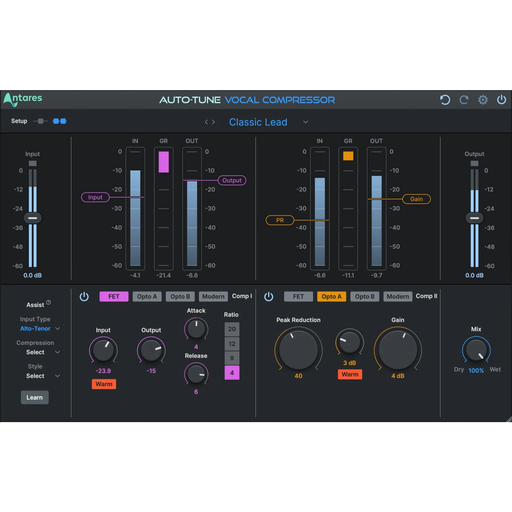Click the Gain value 4 dB
This screenshot has width=512, height=512.
point(398,376)
